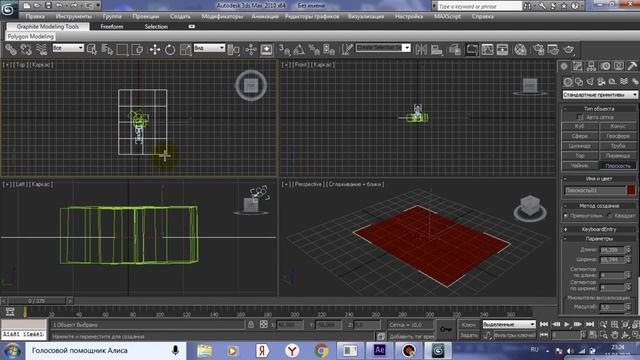Viewport: 640px width, 360px height.
Task: Open the Создать menu
Action: point(180,17)
